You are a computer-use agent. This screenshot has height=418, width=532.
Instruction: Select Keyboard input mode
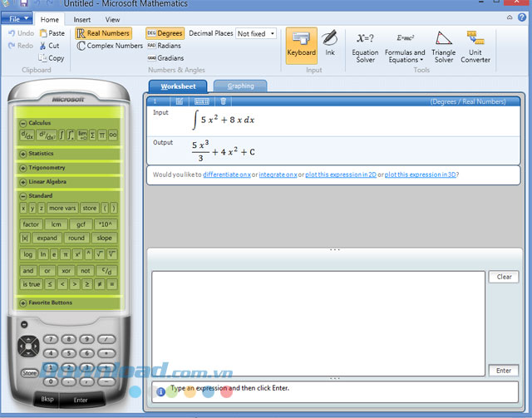coord(301,46)
